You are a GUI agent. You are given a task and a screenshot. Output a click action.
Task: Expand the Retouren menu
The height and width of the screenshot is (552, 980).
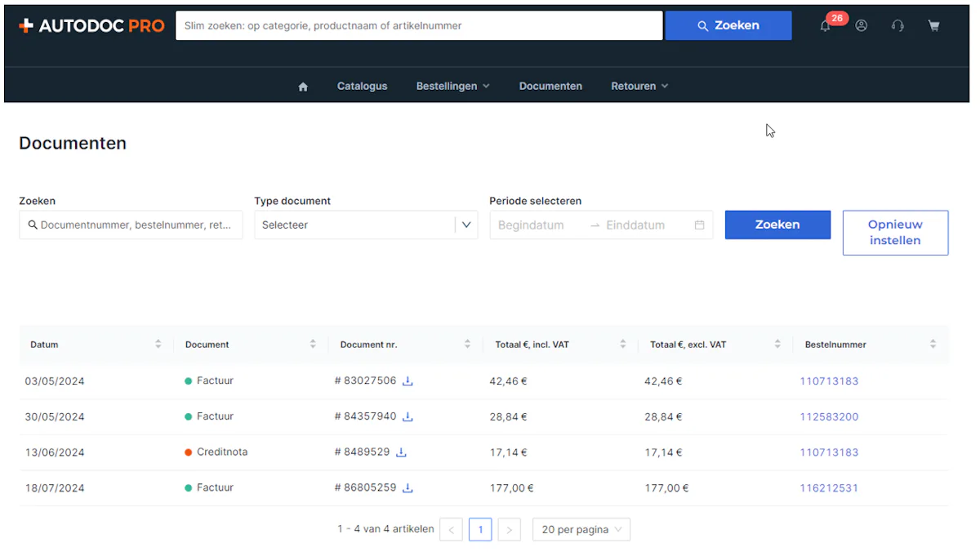coord(639,86)
